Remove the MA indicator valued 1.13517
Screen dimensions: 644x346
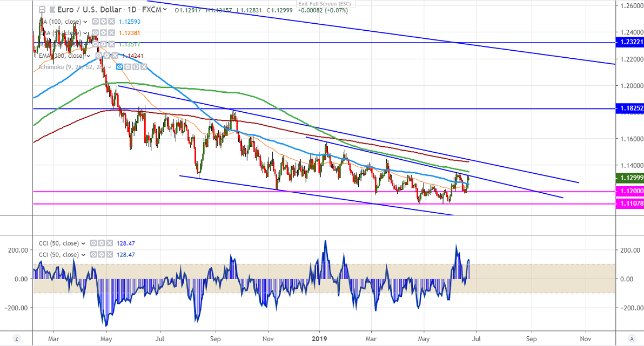pyautogui.click(x=111, y=44)
